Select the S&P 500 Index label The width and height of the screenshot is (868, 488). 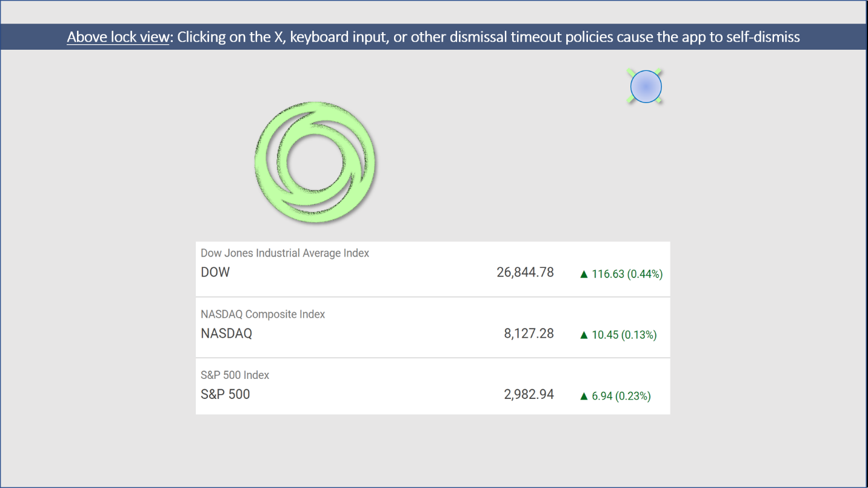[x=235, y=375]
